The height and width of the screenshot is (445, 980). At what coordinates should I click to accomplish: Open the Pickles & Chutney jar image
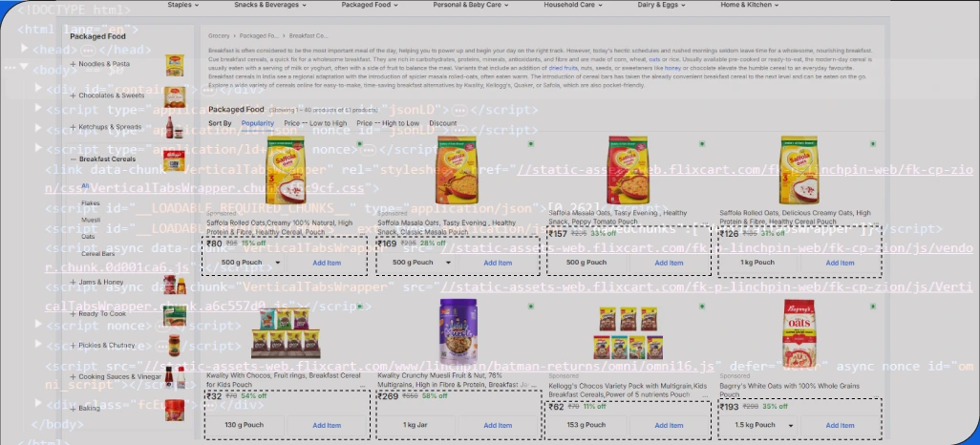(175, 346)
